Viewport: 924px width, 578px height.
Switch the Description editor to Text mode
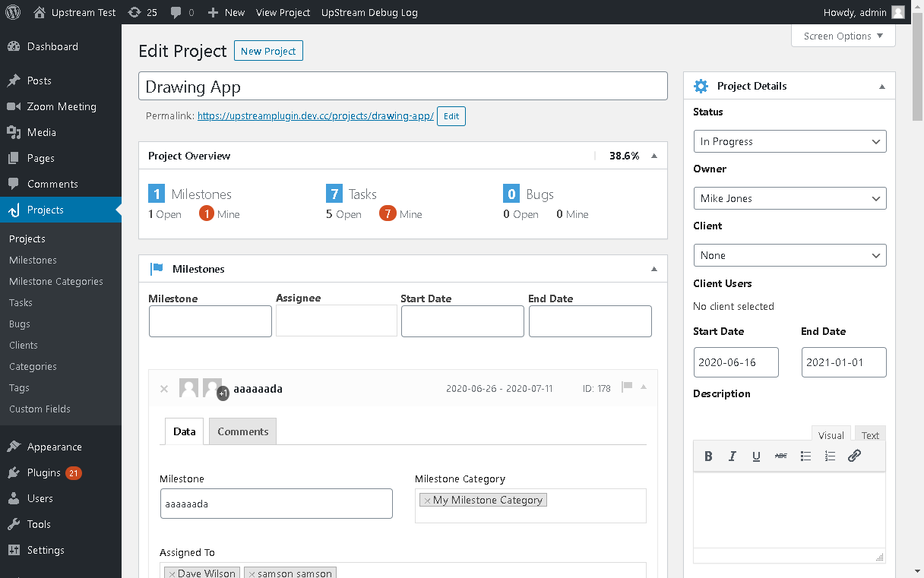(869, 434)
